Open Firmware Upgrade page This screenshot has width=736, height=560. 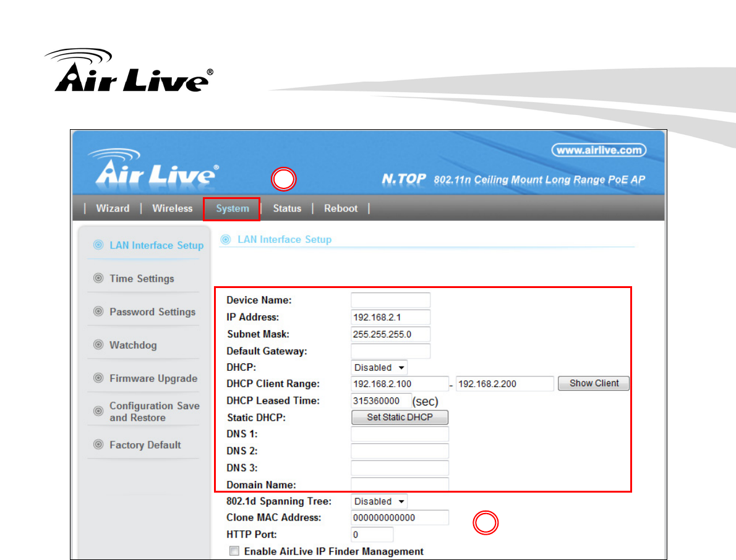coord(153,378)
